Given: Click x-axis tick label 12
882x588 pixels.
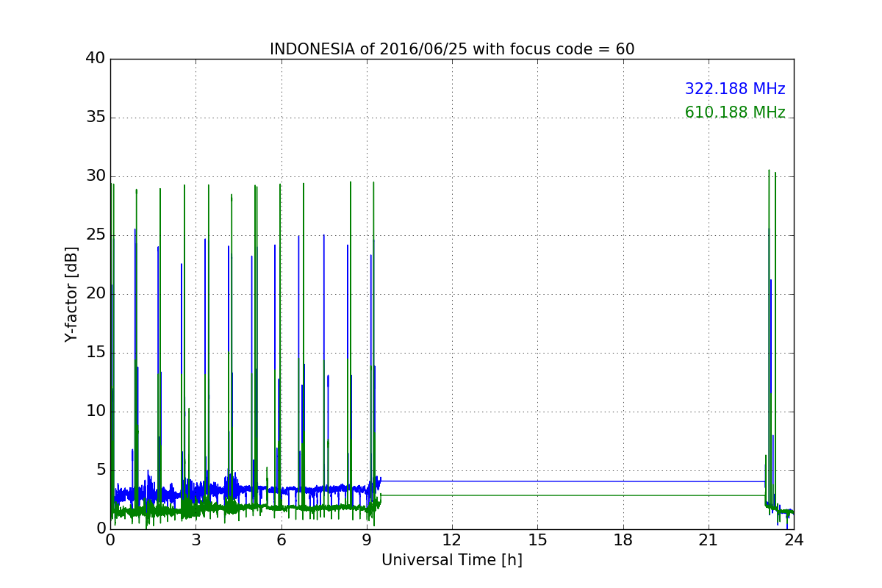Looking at the screenshot, I should click(x=452, y=540).
